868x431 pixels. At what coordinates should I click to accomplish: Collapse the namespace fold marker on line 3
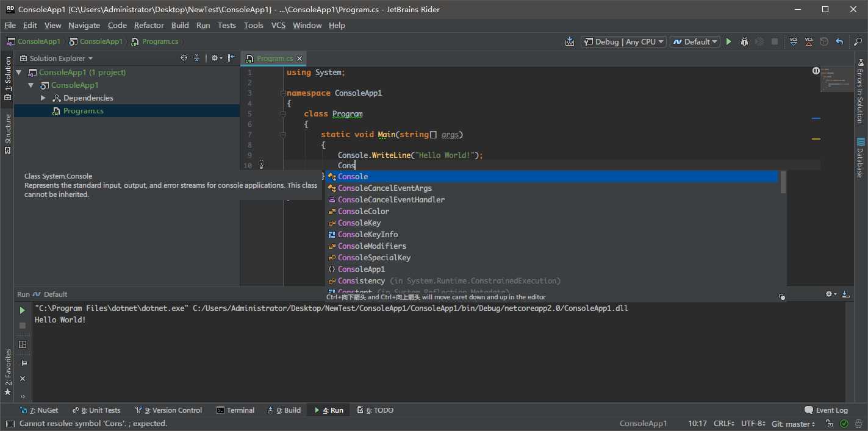282,93
